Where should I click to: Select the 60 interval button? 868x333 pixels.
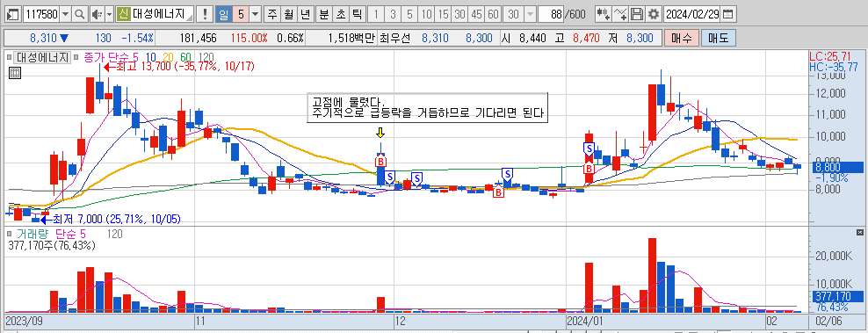click(x=493, y=14)
